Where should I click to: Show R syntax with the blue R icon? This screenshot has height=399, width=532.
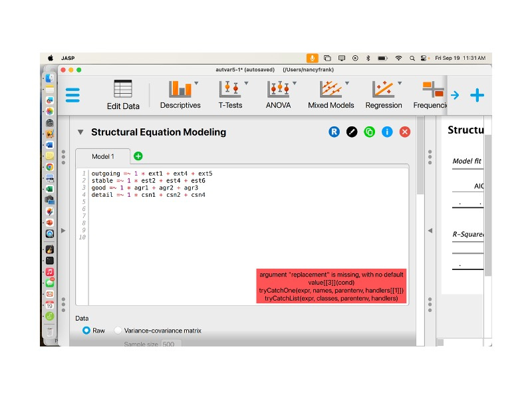pyautogui.click(x=334, y=132)
